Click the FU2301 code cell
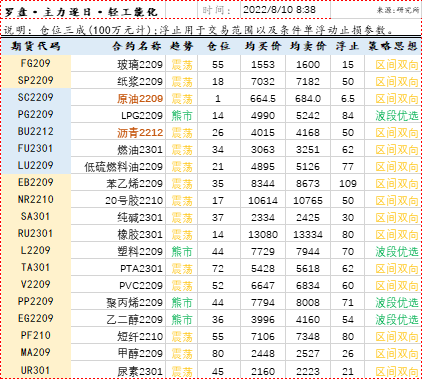 [36, 148]
